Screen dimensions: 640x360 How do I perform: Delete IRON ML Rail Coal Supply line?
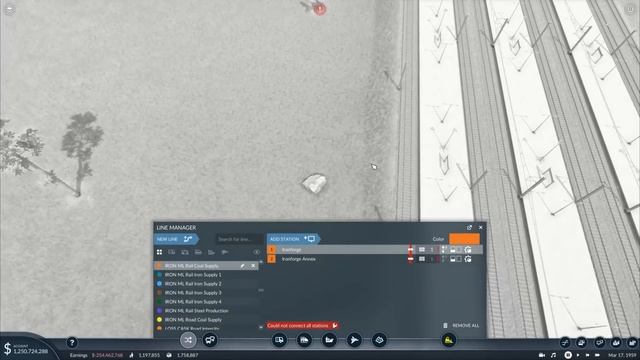point(253,266)
